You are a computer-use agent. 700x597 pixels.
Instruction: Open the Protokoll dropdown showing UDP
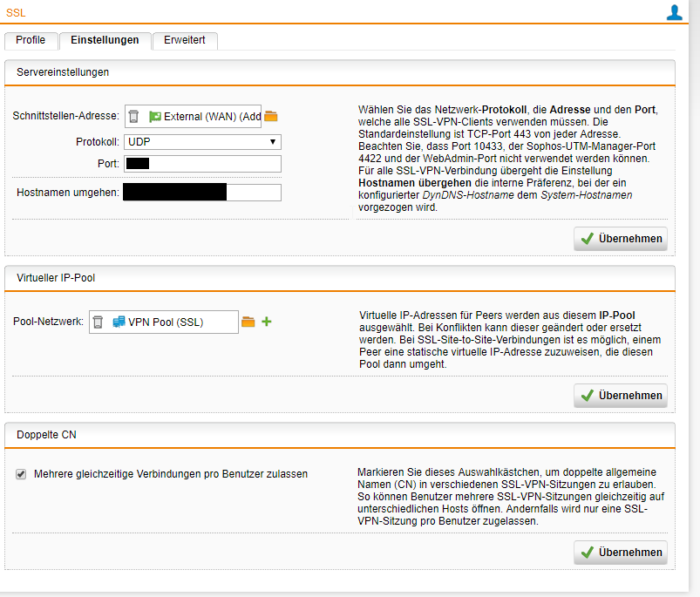[202, 141]
